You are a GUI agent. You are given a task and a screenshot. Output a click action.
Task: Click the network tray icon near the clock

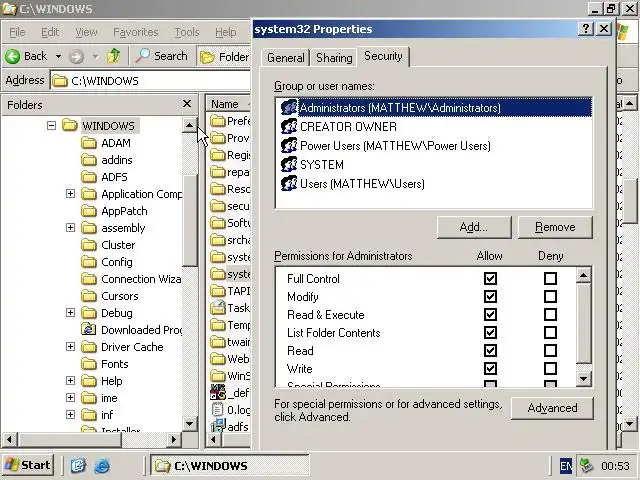[586, 465]
